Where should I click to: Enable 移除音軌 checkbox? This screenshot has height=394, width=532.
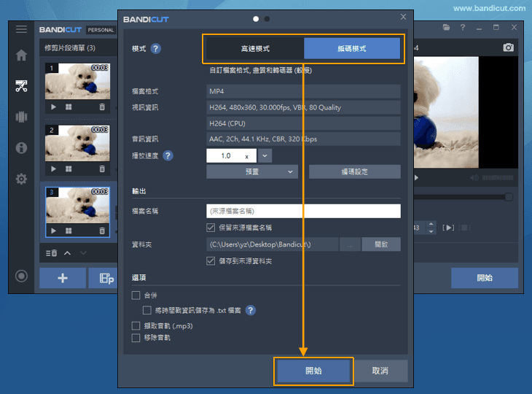click(136, 338)
